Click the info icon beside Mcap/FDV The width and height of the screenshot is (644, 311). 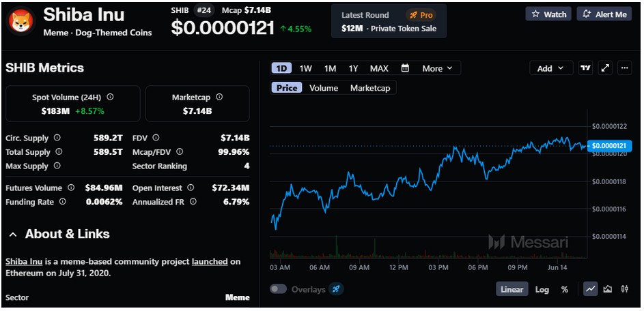180,152
